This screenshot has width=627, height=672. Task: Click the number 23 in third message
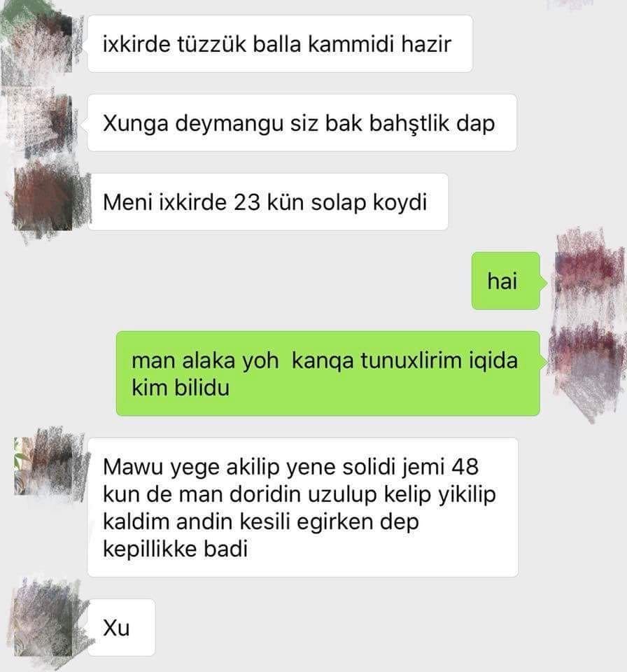click(x=247, y=202)
